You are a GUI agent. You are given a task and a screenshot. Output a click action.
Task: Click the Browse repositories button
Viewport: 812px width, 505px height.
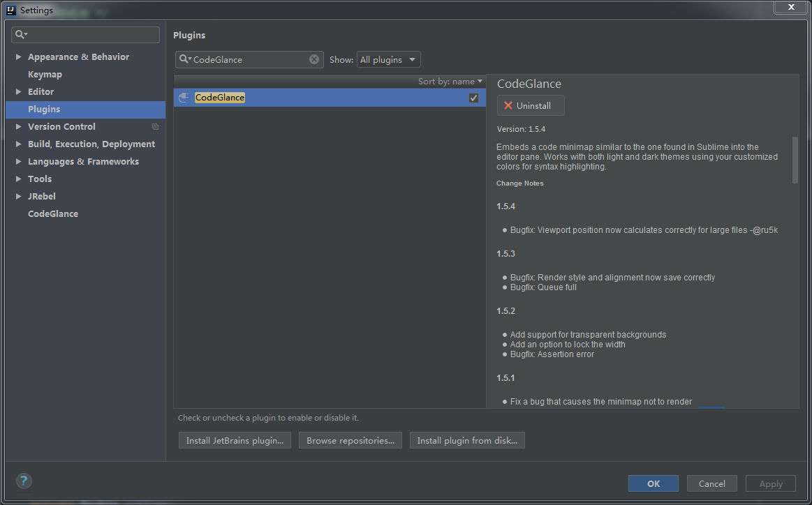click(350, 440)
